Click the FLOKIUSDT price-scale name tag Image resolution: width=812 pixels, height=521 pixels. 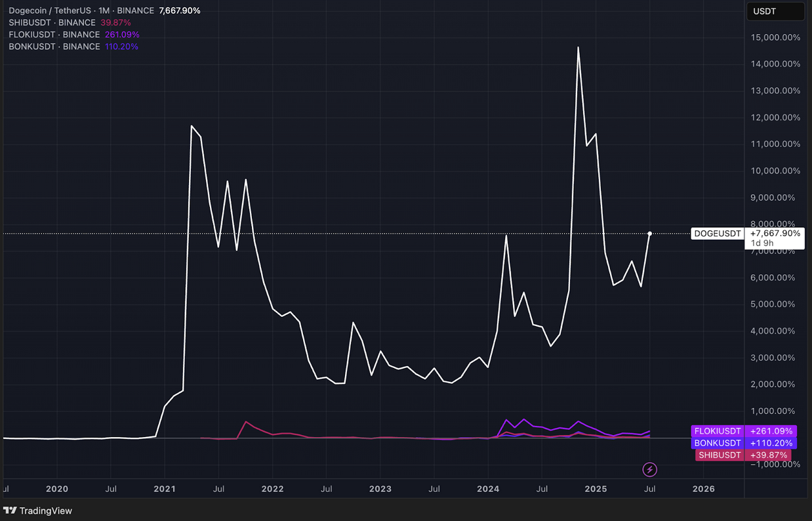(718, 431)
